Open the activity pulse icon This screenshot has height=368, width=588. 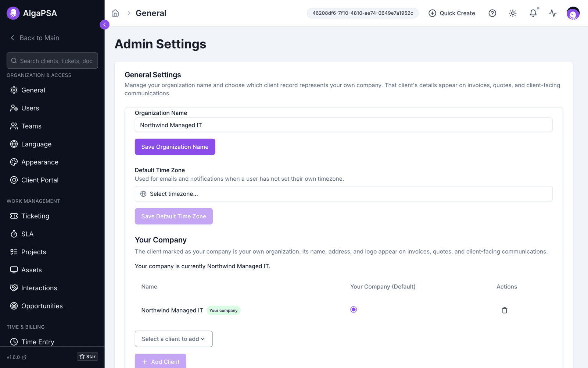tap(553, 13)
